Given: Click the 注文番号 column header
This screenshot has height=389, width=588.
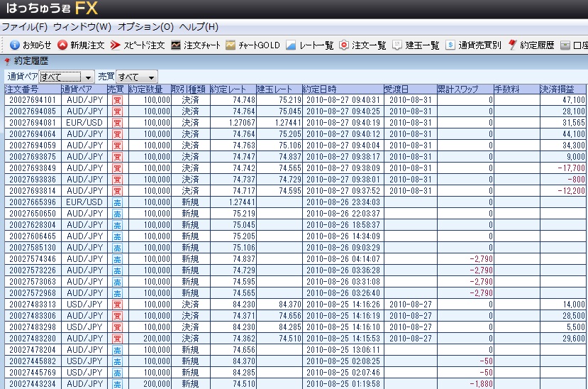Looking at the screenshot, I should [x=21, y=89].
